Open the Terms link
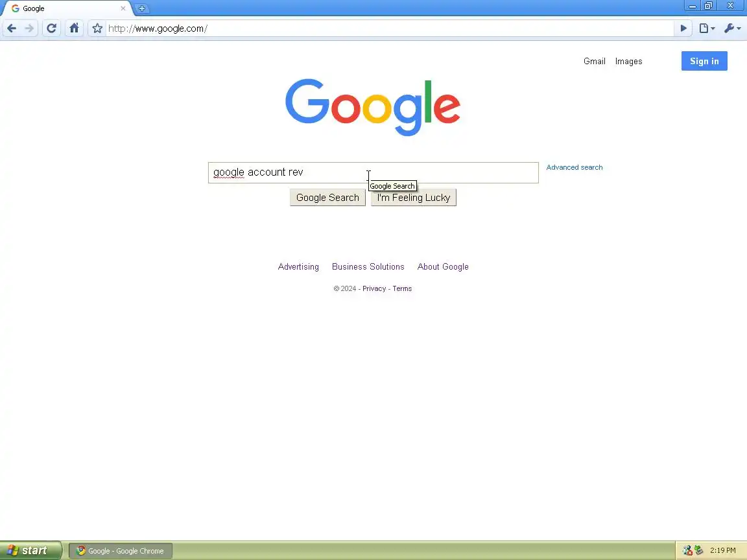 click(x=402, y=288)
